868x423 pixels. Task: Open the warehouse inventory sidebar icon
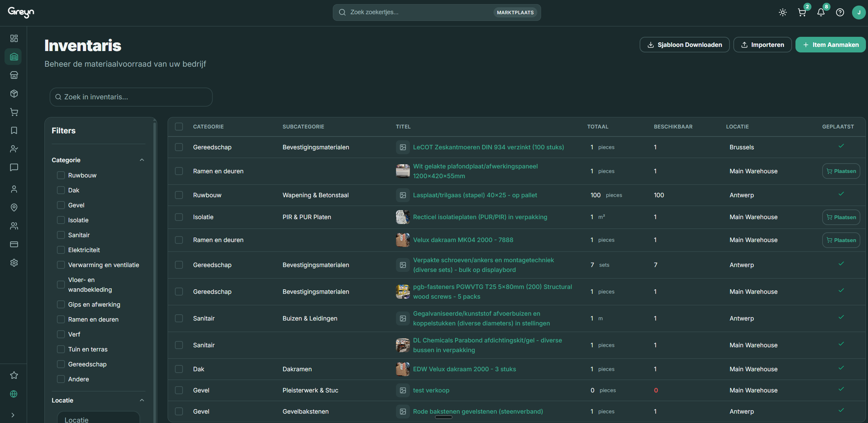(14, 57)
